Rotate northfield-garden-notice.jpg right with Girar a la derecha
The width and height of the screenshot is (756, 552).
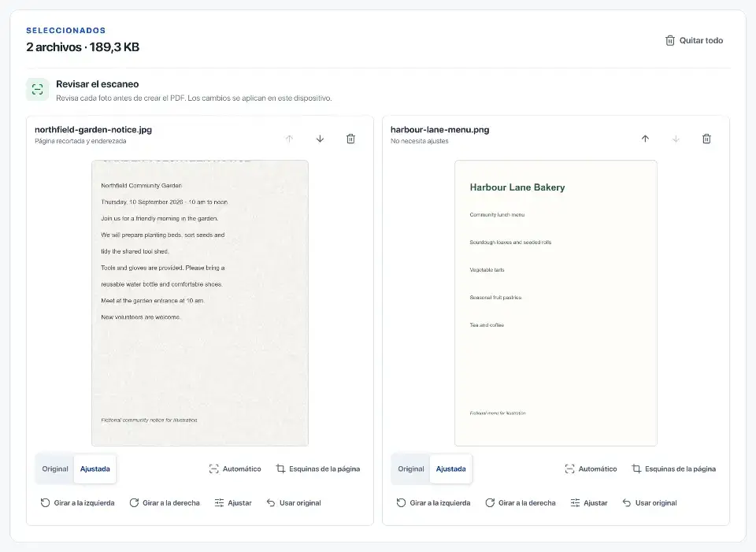[165, 503]
